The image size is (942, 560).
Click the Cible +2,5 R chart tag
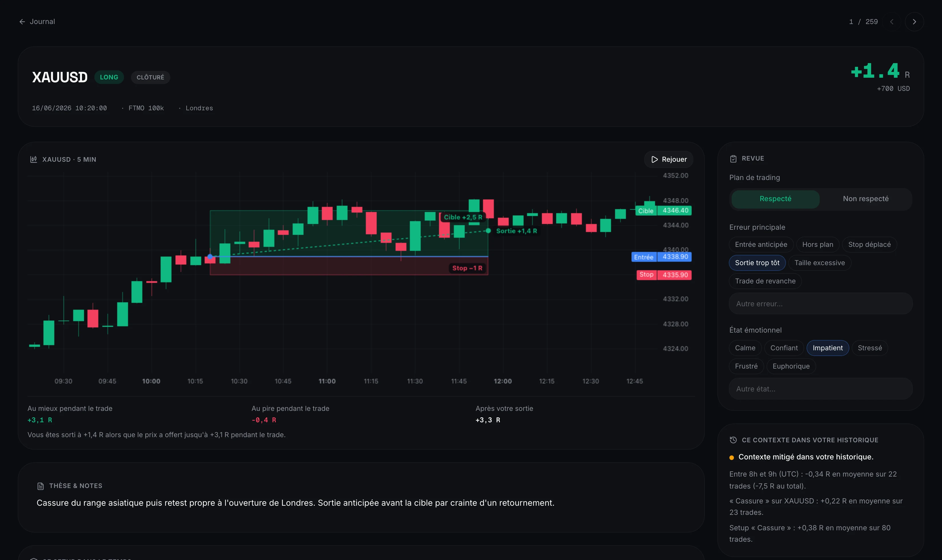pyautogui.click(x=463, y=217)
